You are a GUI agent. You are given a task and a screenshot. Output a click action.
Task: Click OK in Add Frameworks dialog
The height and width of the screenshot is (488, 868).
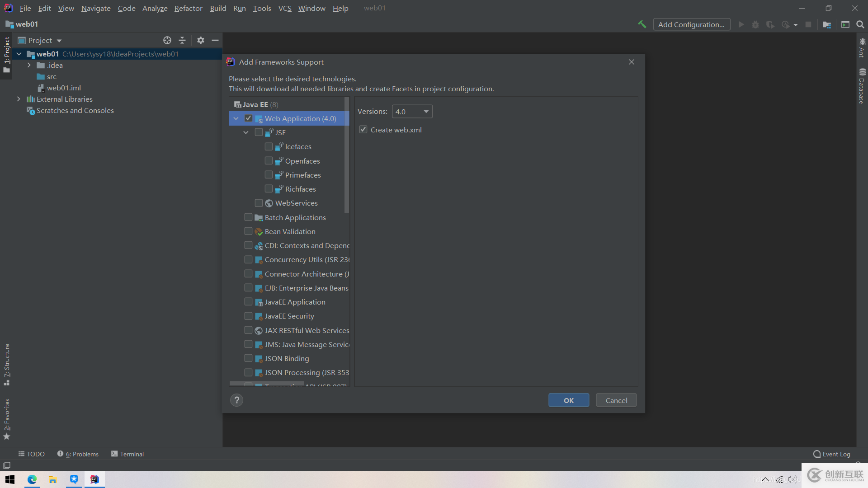pos(569,400)
